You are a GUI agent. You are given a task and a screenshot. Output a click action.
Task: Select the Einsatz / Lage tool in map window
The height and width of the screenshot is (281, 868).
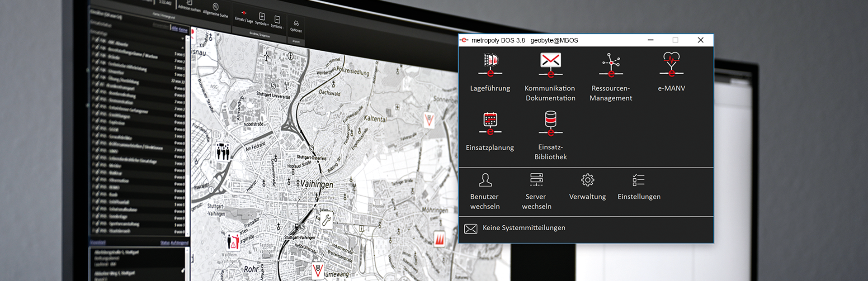pos(244,17)
